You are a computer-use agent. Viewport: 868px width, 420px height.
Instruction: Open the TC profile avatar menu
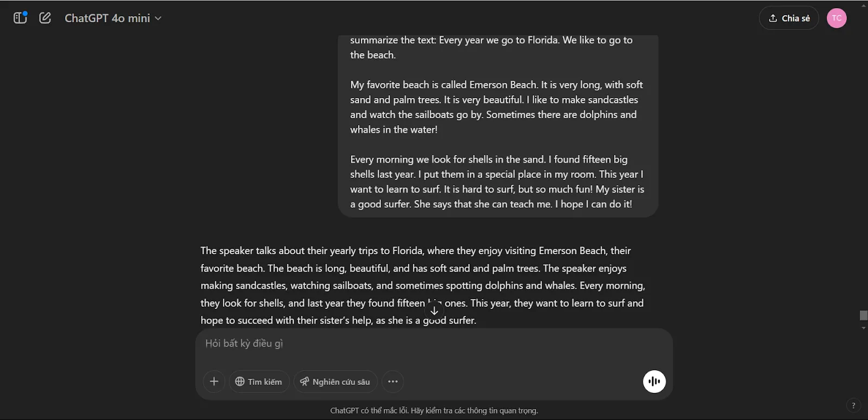[x=837, y=18]
